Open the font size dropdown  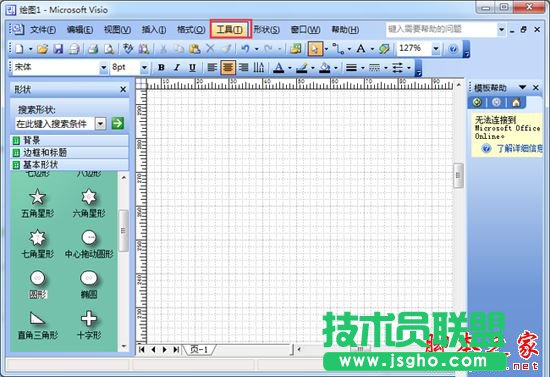[144, 67]
